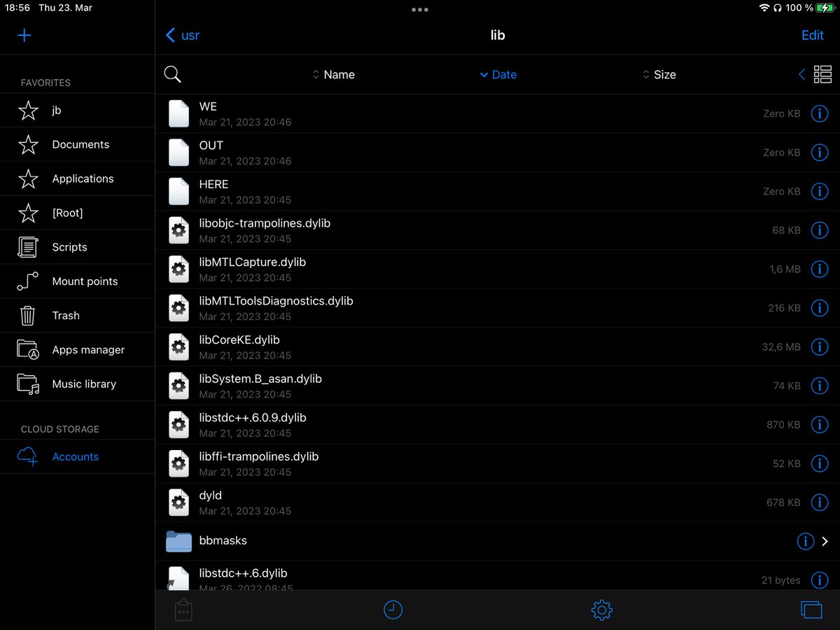The image size is (840, 630).
Task: Open Mount points in sidebar
Action: (77, 281)
